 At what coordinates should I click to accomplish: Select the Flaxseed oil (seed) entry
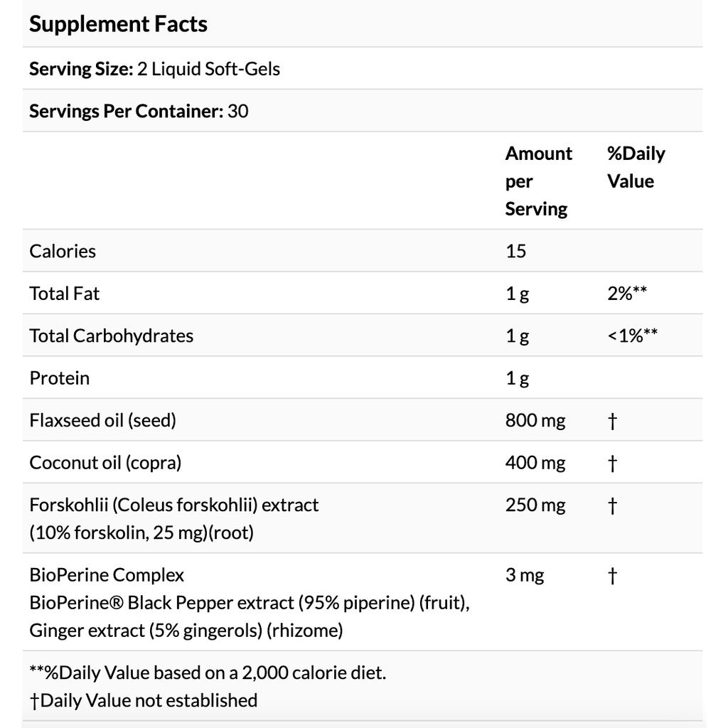click(x=102, y=420)
